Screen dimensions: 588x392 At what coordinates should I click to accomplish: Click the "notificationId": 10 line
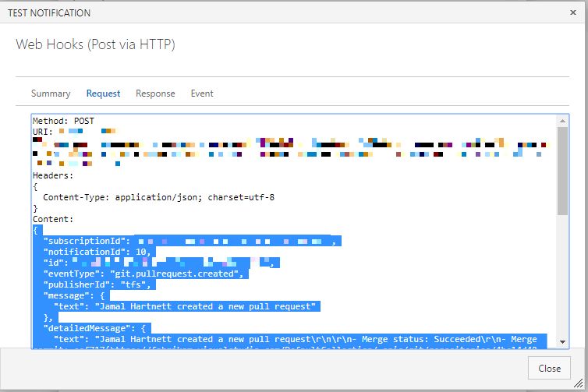tap(99, 252)
